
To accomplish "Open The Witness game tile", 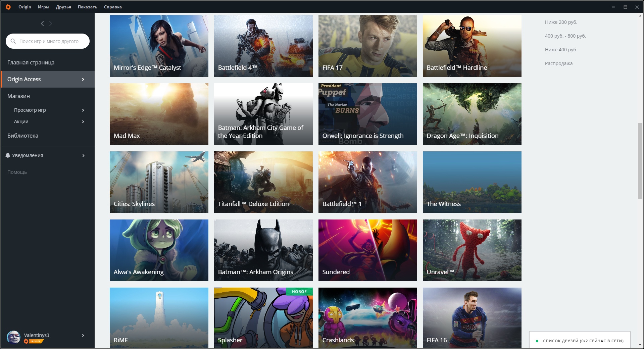I will (x=472, y=182).
